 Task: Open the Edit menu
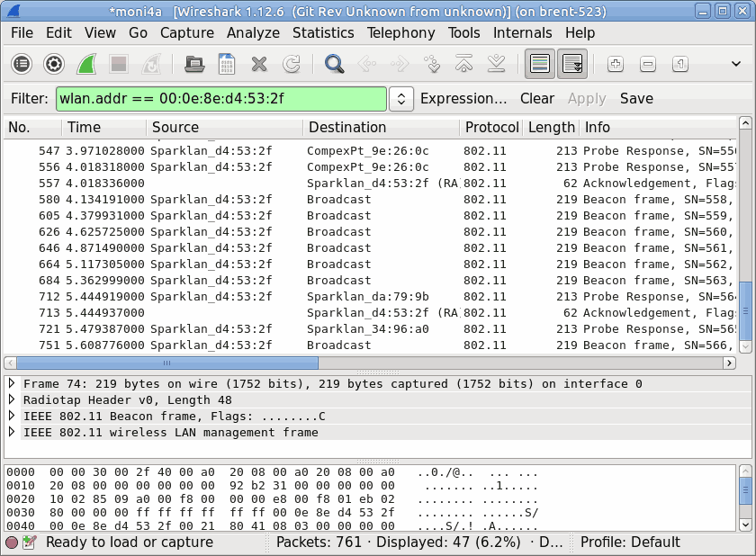(x=58, y=32)
